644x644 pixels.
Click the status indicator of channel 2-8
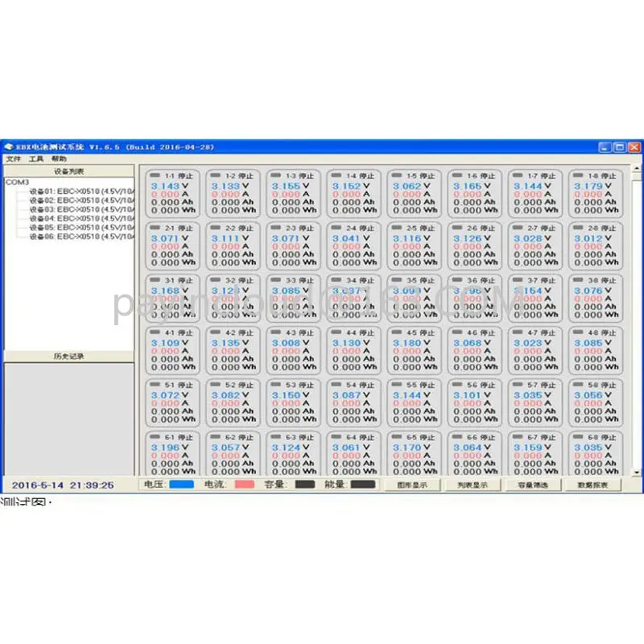pyautogui.click(x=578, y=228)
